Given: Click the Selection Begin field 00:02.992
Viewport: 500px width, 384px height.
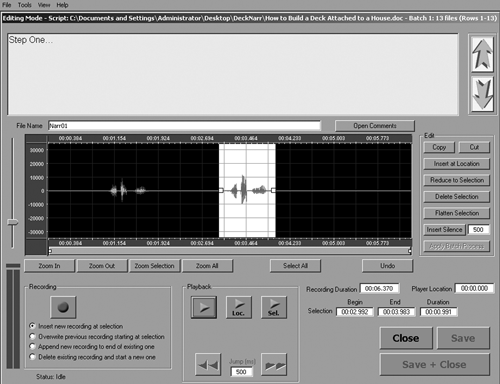Looking at the screenshot, I should pos(355,312).
